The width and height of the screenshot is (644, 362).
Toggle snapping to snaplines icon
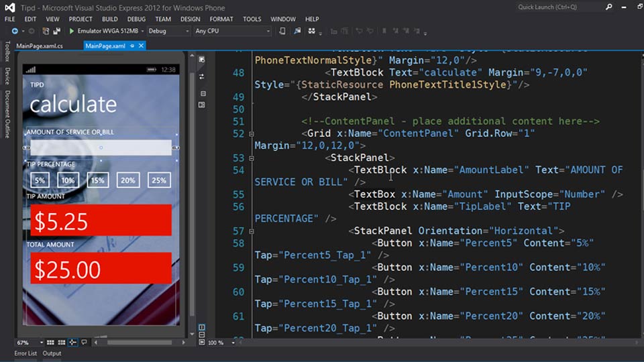click(72, 343)
